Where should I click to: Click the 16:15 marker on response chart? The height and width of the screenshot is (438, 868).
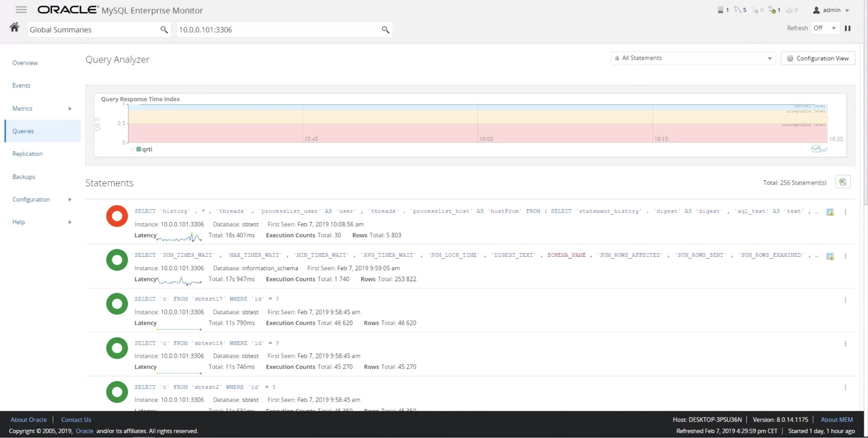(661, 139)
